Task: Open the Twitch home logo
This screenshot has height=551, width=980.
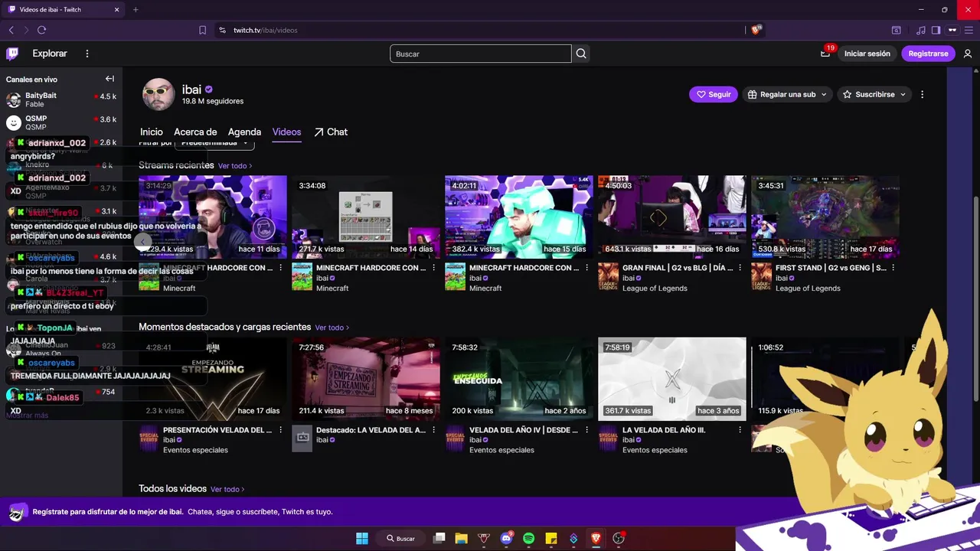Action: (12, 54)
